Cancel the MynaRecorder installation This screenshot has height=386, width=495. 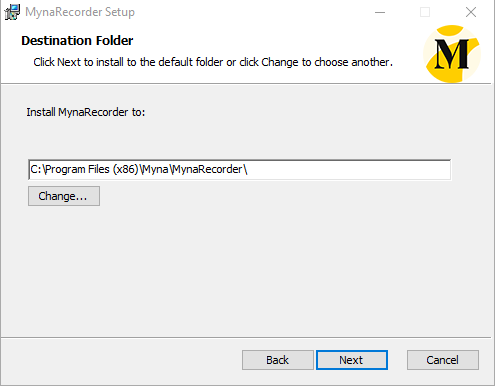(443, 360)
